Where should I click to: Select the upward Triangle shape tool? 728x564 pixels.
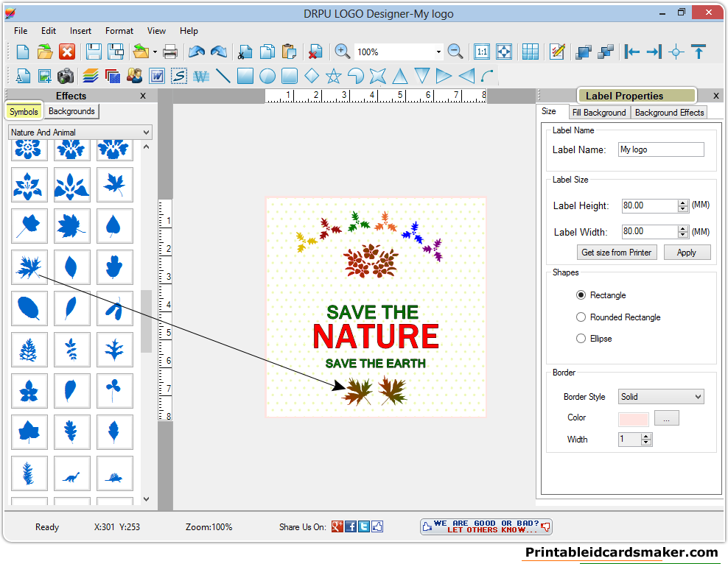click(x=400, y=76)
